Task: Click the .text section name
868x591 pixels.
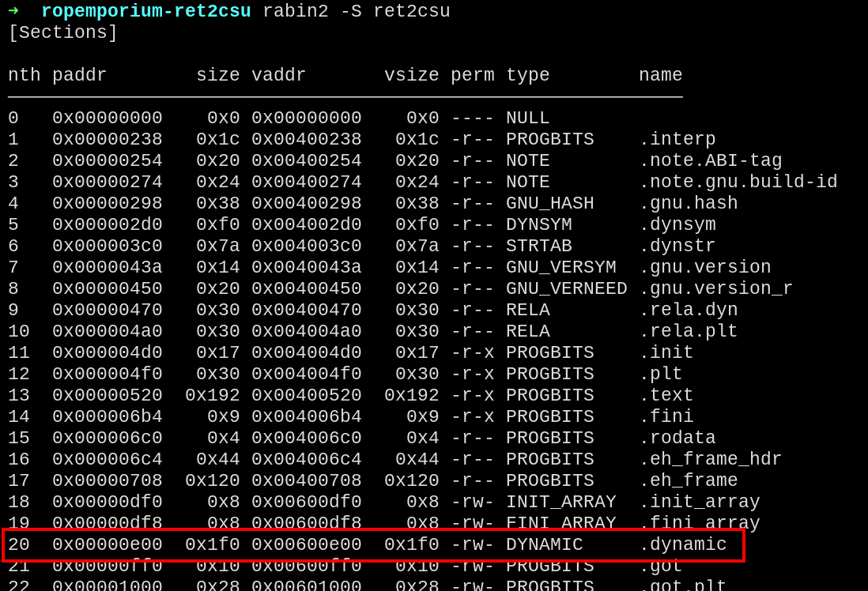Action: pyautogui.click(x=666, y=396)
